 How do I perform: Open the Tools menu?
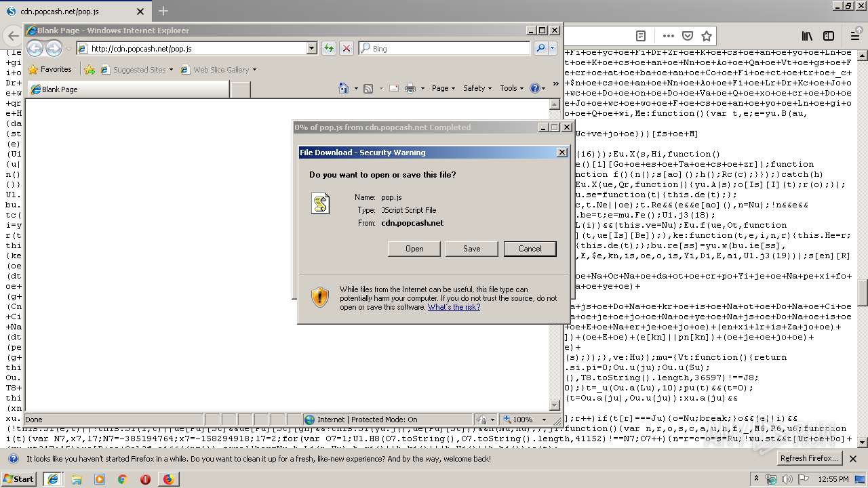point(512,88)
